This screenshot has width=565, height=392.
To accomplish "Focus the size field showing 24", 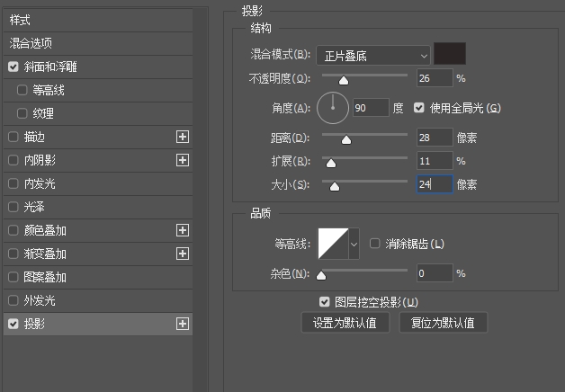I will click(x=435, y=184).
